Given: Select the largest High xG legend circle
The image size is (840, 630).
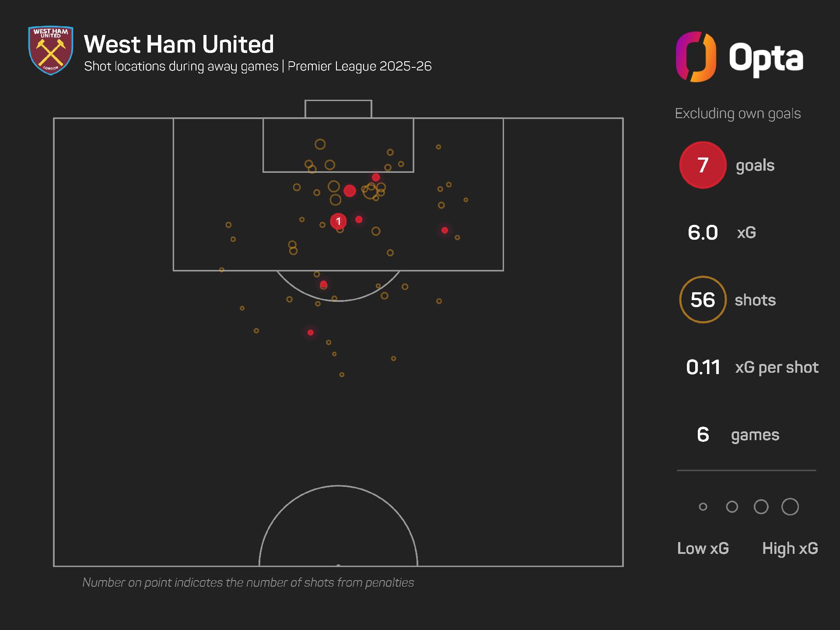Looking at the screenshot, I should [x=790, y=507].
